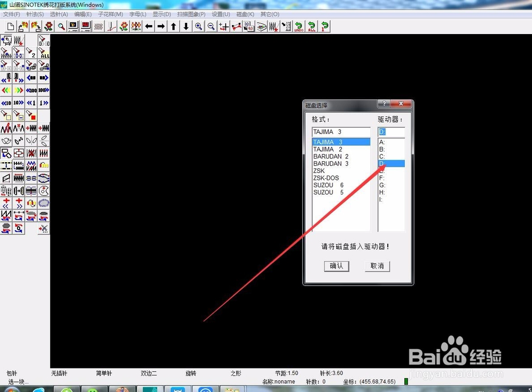The height and width of the screenshot is (392, 532).
Task: Open the 文件(F) menu
Action: [x=12, y=14]
